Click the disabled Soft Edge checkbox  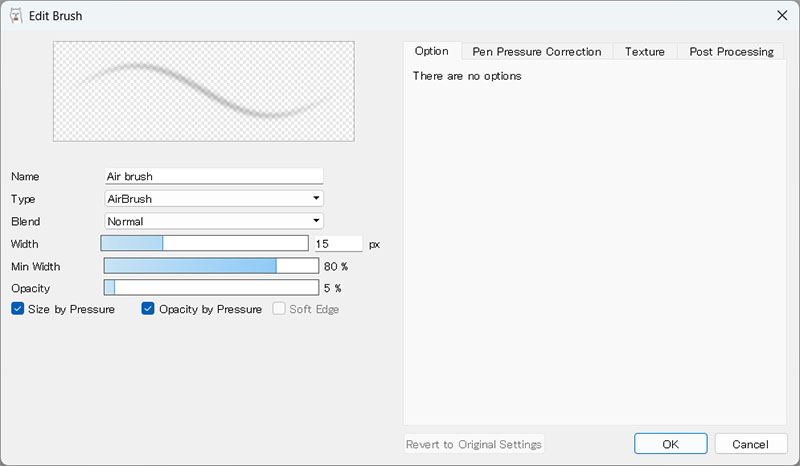point(280,309)
